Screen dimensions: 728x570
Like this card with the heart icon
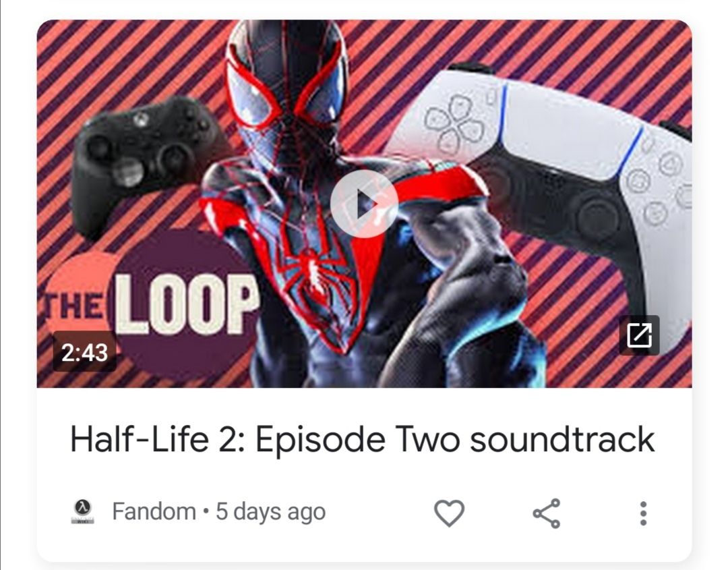(449, 513)
